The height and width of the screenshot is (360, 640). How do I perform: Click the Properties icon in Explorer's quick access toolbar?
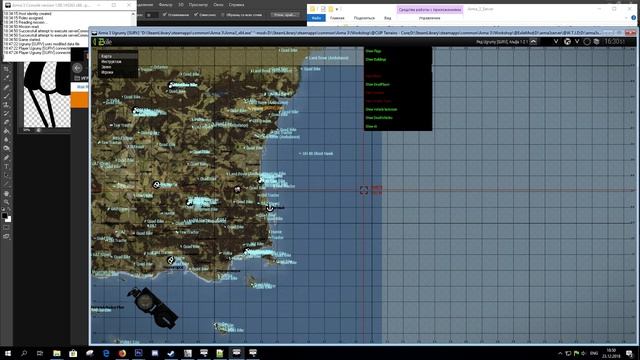tap(323, 9)
